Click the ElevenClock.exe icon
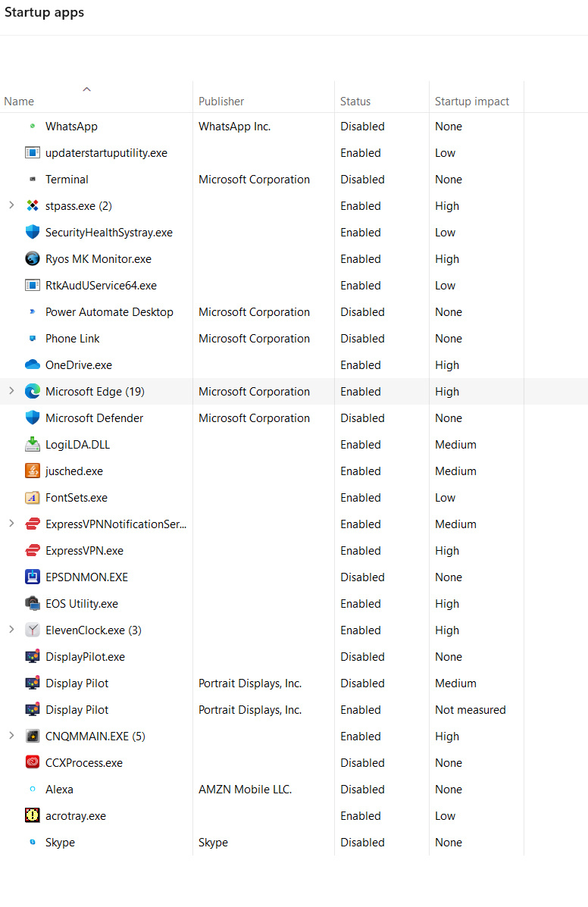 33,630
